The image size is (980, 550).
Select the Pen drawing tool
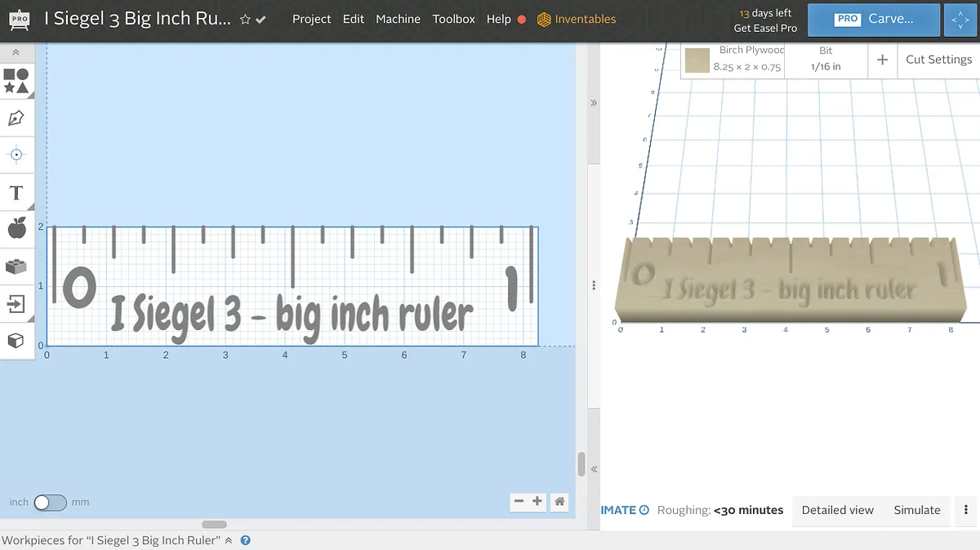click(16, 118)
